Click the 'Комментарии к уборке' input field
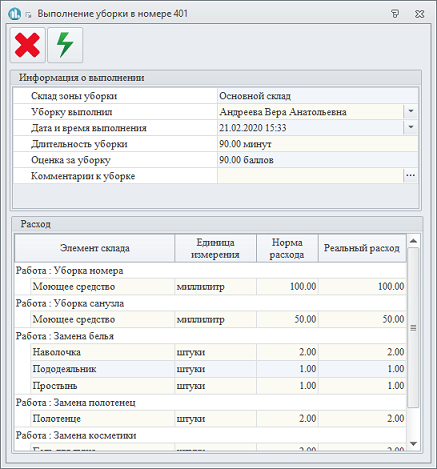Viewport: 437px width, 469px height. pyautogui.click(x=310, y=176)
